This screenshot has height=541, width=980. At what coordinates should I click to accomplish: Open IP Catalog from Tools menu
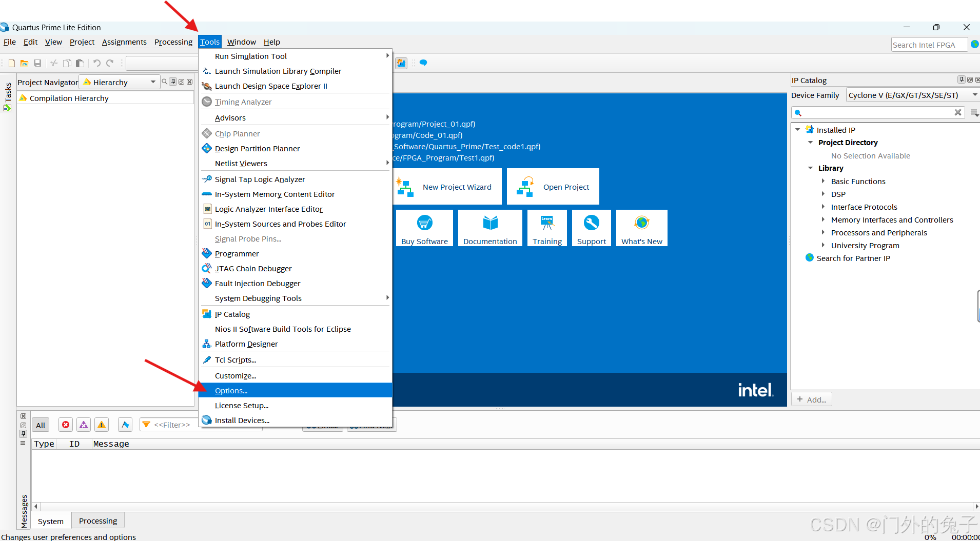296,314
